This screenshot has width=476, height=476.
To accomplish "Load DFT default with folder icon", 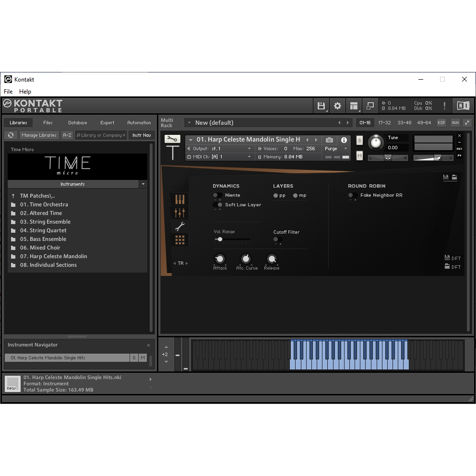I will 447,266.
